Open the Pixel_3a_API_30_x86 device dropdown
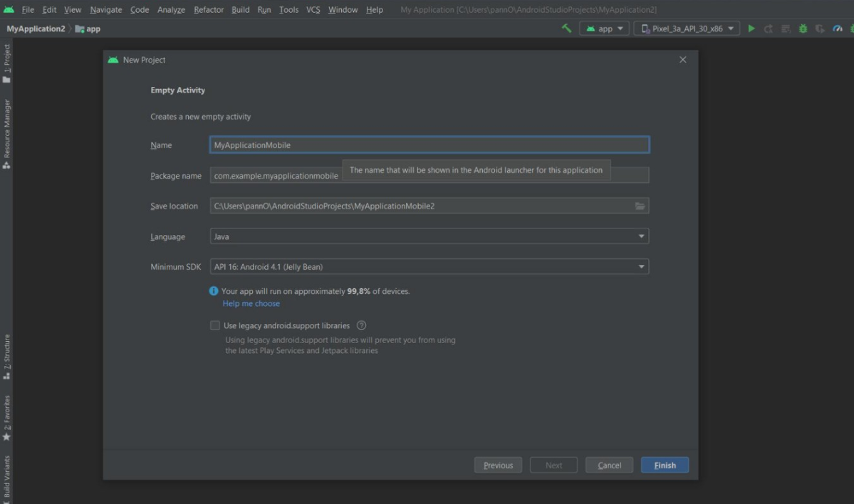This screenshot has height=504, width=854. click(x=687, y=28)
